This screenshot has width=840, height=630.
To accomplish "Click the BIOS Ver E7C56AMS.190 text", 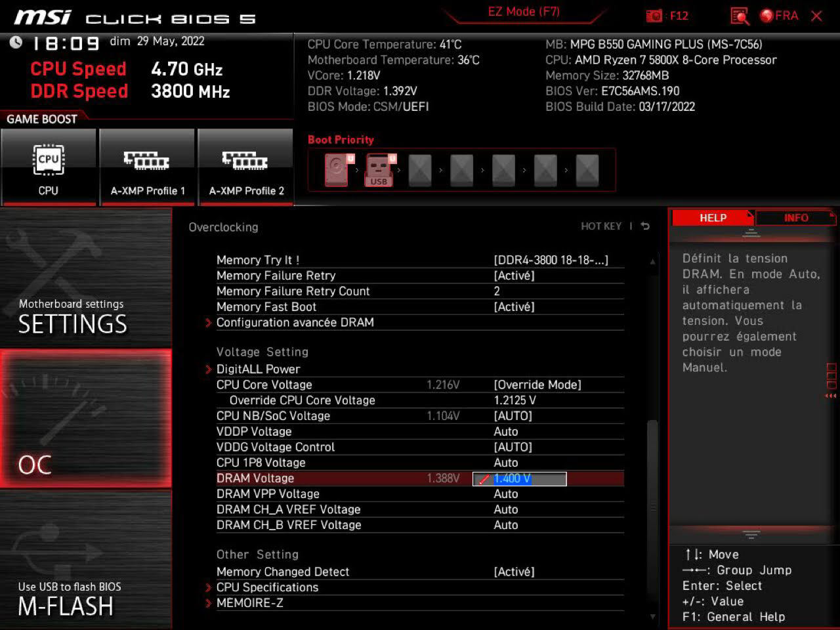I will pos(612,91).
